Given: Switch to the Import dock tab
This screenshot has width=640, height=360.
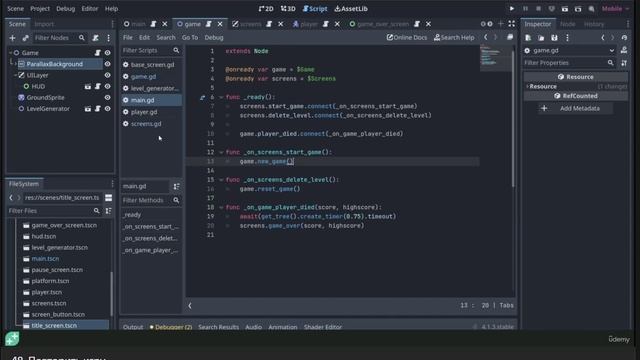Looking at the screenshot, I should (44, 24).
